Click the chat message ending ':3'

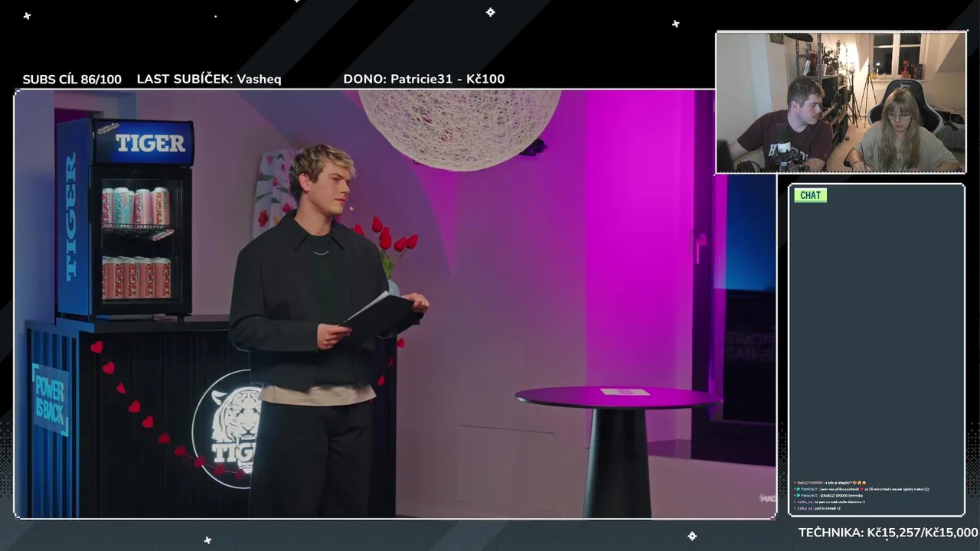[x=830, y=502]
